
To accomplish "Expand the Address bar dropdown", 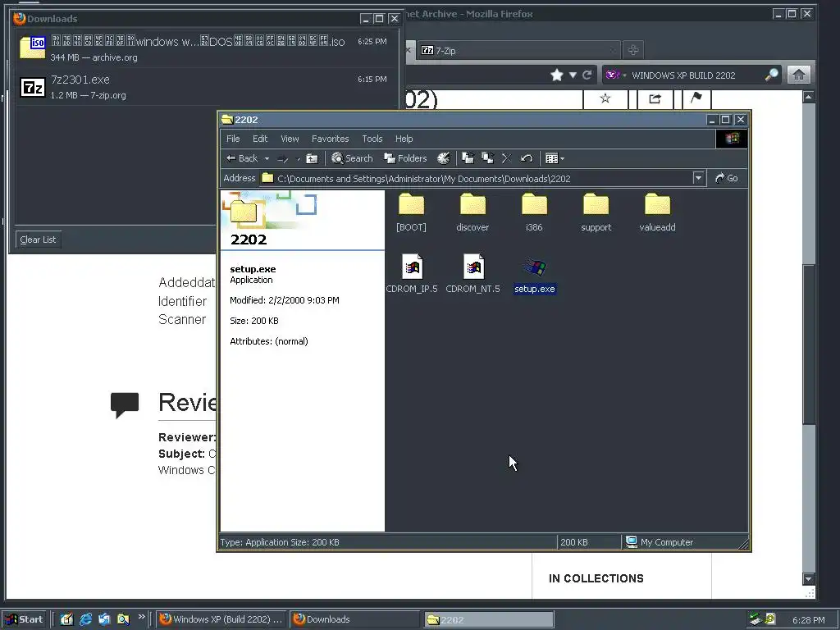I will click(x=698, y=178).
